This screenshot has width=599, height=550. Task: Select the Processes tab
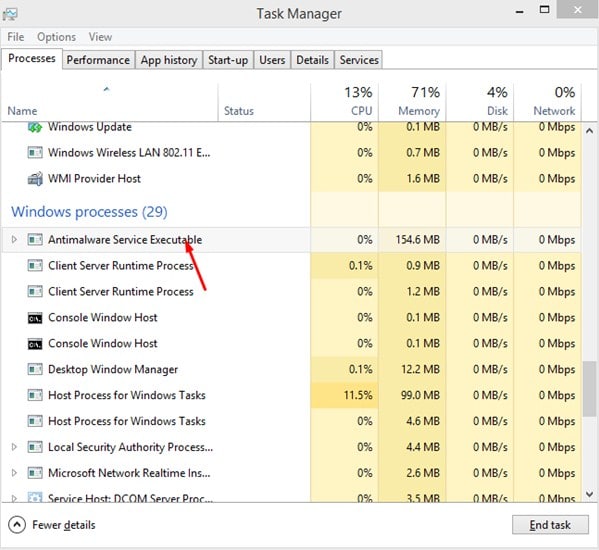click(x=32, y=59)
